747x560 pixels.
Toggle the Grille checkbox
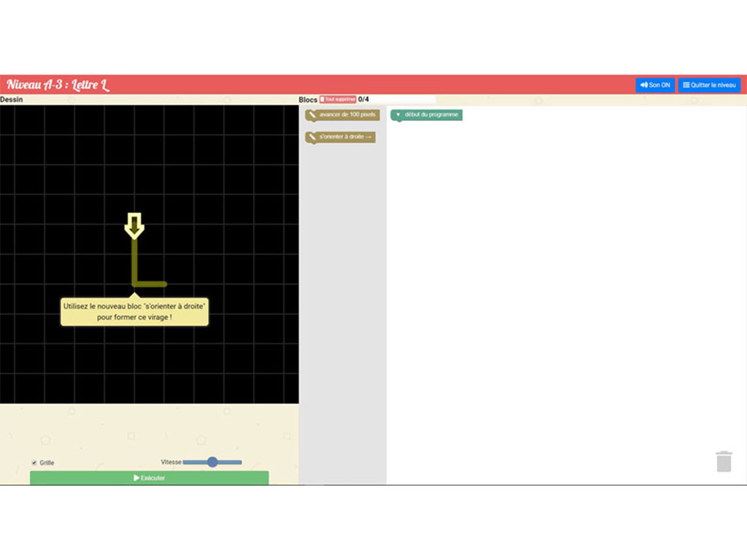pyautogui.click(x=34, y=463)
